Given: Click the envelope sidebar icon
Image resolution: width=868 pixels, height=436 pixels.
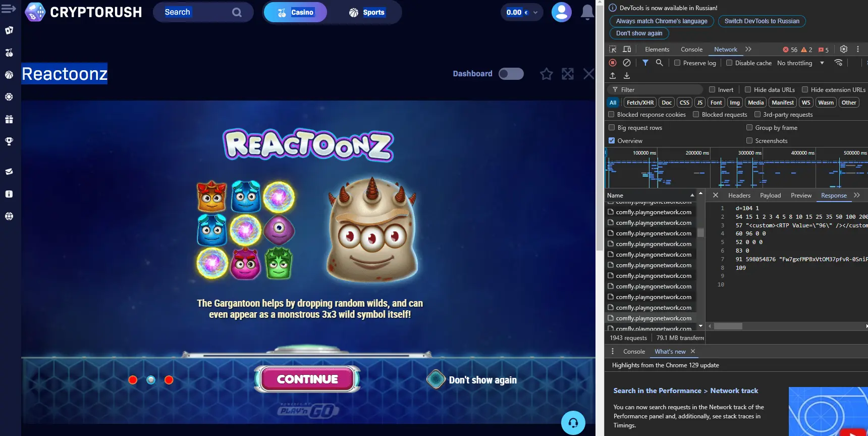Looking at the screenshot, I should coord(9,172).
